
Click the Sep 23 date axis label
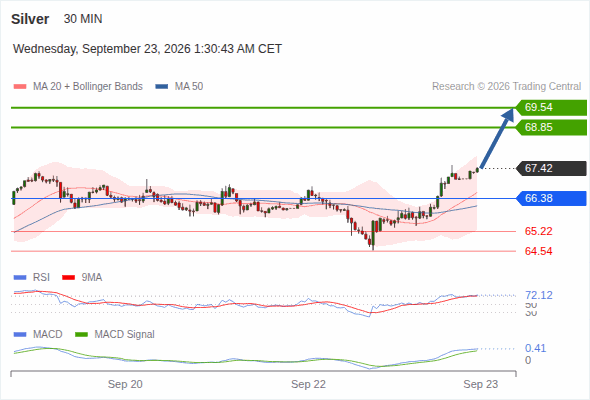[481, 384]
